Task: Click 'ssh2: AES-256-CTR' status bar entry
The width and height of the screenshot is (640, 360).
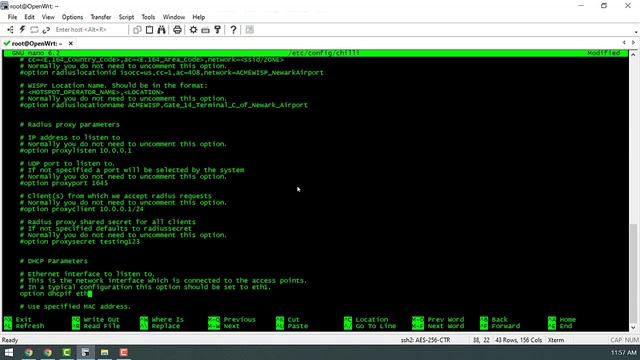Action: pos(425,340)
